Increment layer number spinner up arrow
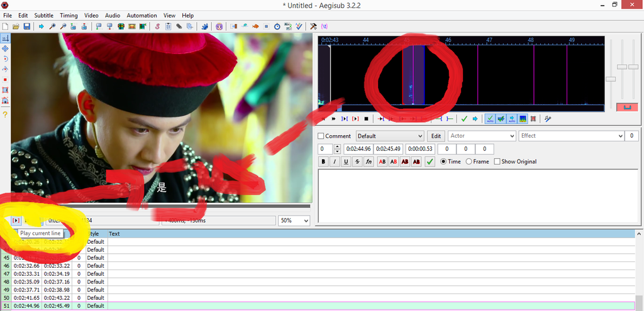 pyautogui.click(x=337, y=146)
